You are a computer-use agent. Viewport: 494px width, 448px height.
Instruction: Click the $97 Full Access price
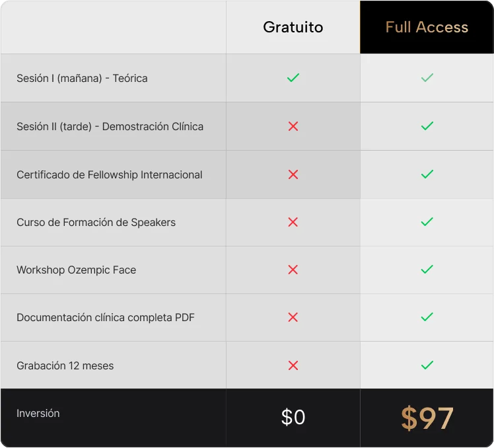[427, 418]
